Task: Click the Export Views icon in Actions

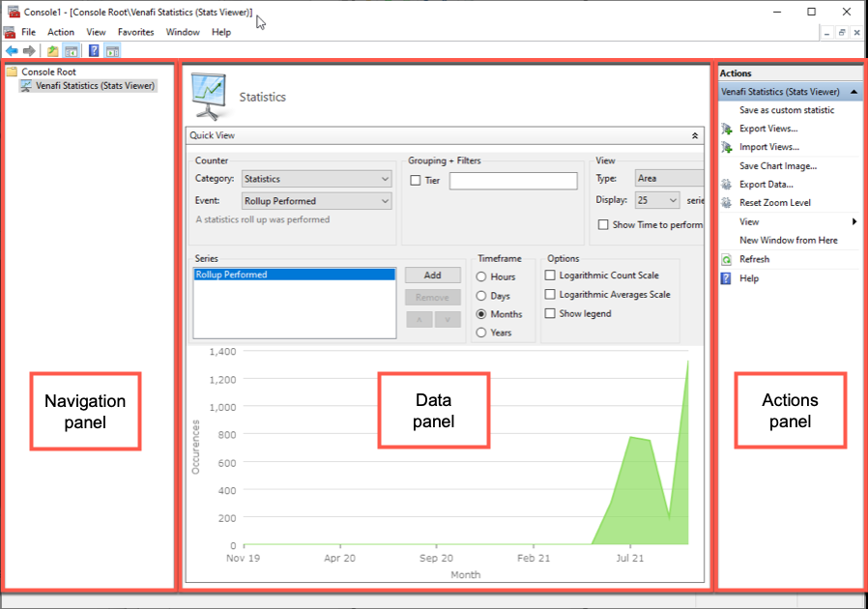Action: (x=727, y=129)
